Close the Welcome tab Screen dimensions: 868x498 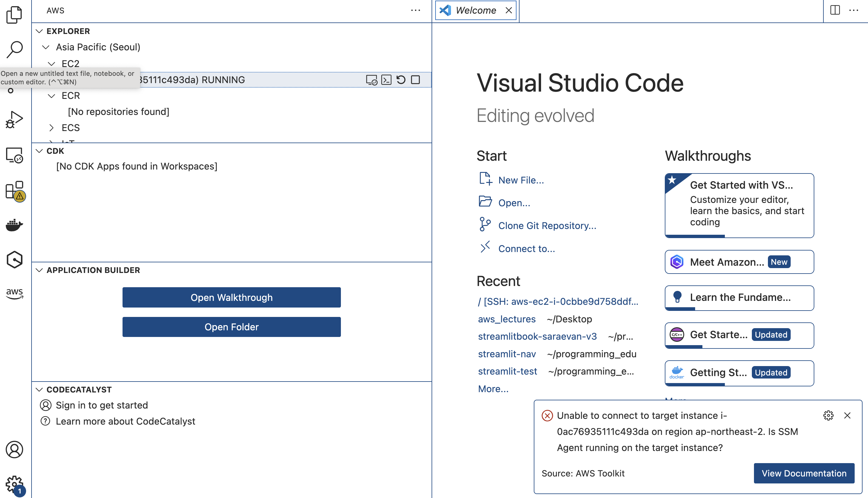coord(509,10)
